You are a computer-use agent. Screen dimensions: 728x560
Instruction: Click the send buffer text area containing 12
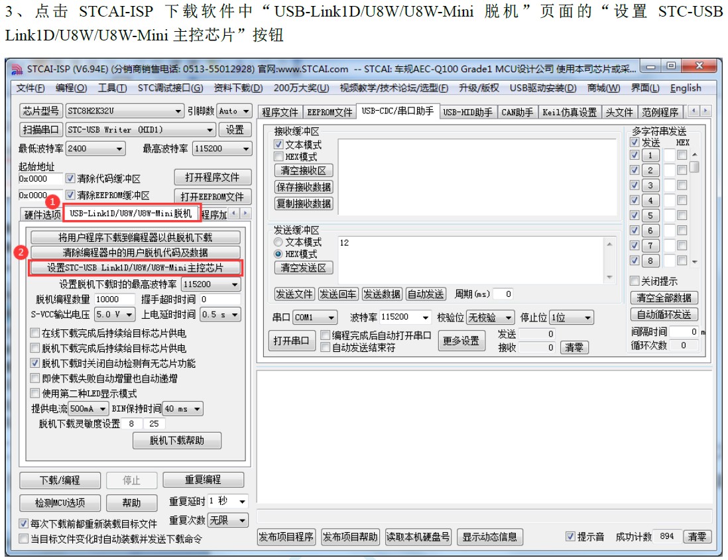(x=470, y=260)
